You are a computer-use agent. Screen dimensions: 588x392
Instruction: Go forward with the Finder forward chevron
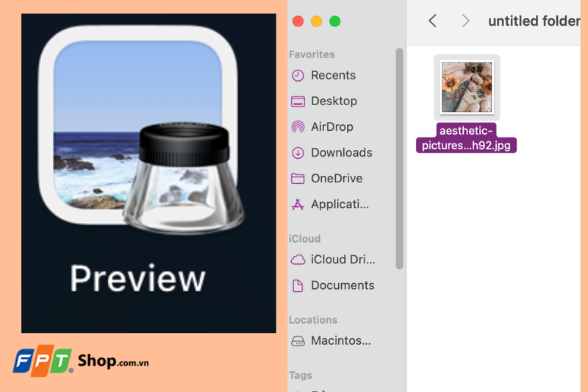(x=465, y=21)
